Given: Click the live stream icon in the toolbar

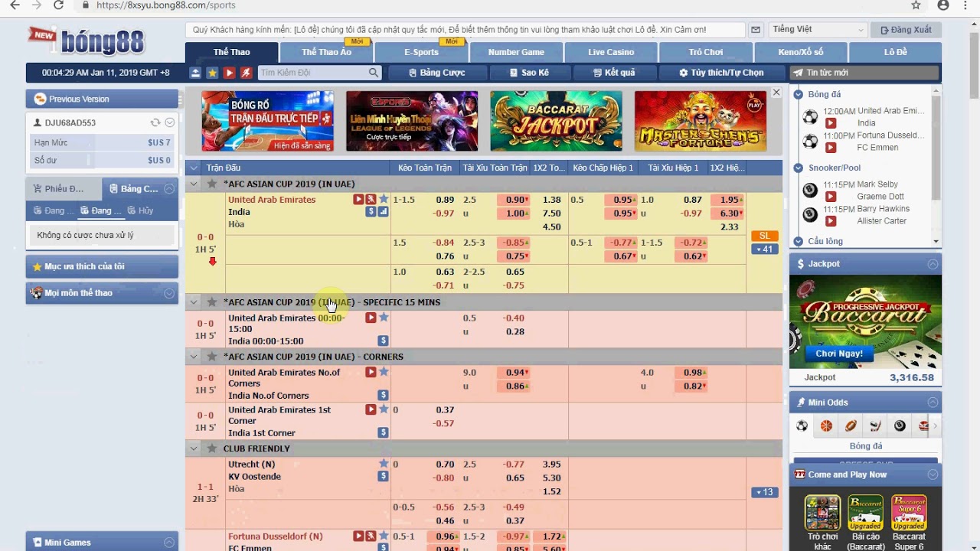Looking at the screenshot, I should [x=229, y=73].
